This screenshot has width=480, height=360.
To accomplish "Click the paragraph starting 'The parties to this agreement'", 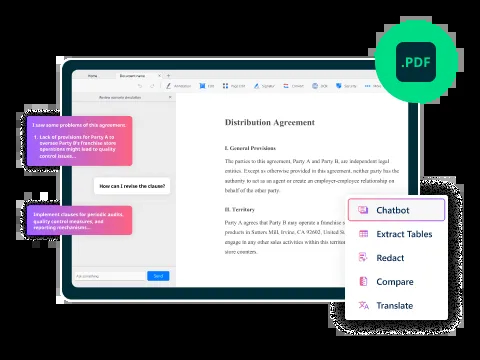I will tap(312, 176).
